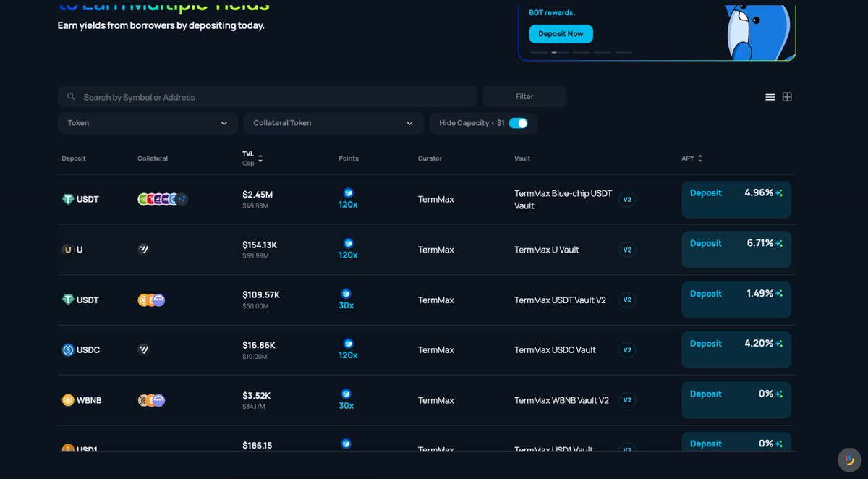The width and height of the screenshot is (868, 479).
Task: Switch to list view layout icon
Action: point(770,97)
